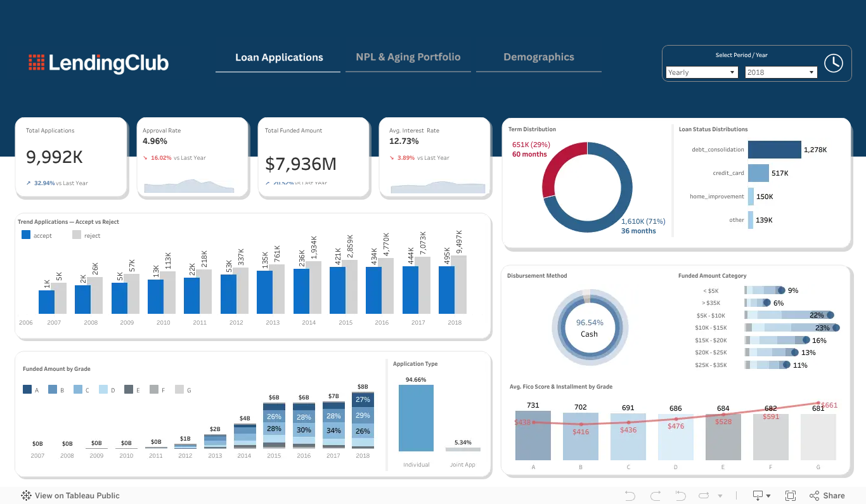The image size is (866, 504).
Task: Select grade B legend swatch
Action: pos(53,389)
